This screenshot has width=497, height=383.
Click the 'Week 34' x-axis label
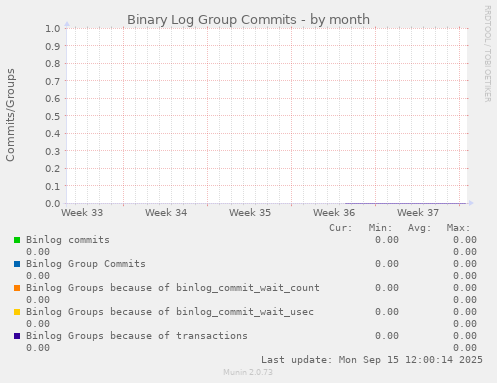166,213
